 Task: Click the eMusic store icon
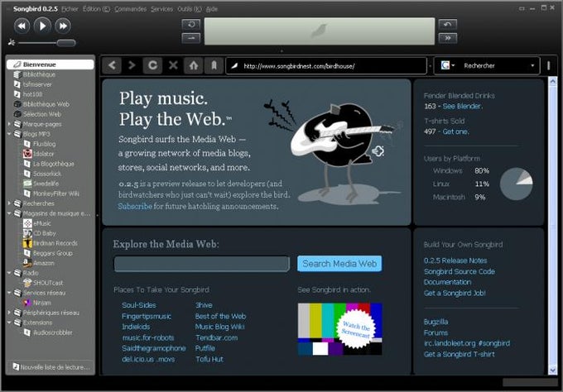(x=27, y=223)
